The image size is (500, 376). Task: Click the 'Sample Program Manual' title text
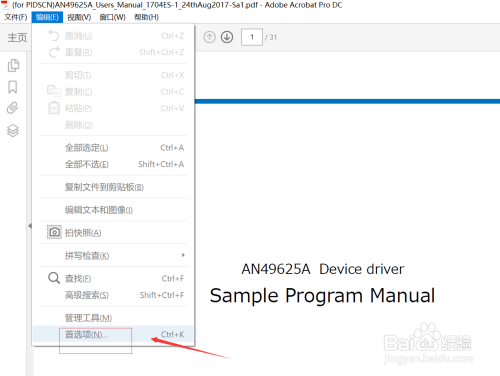(x=322, y=296)
